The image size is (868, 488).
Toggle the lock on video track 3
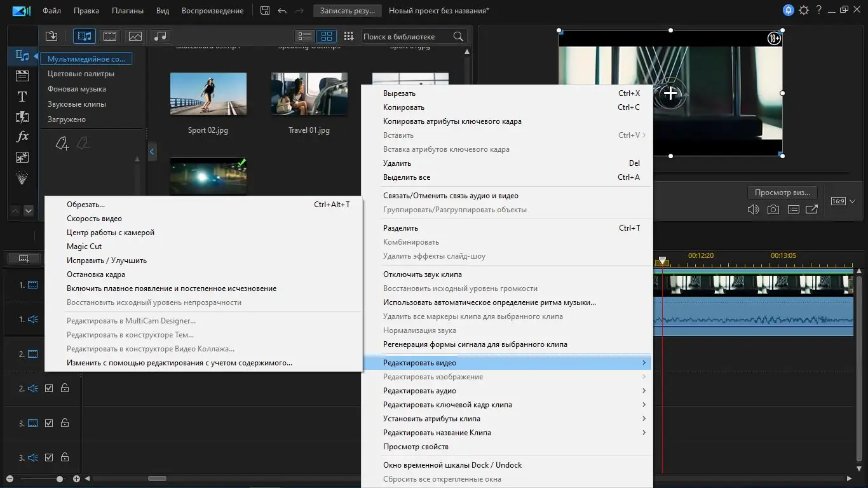tap(64, 423)
